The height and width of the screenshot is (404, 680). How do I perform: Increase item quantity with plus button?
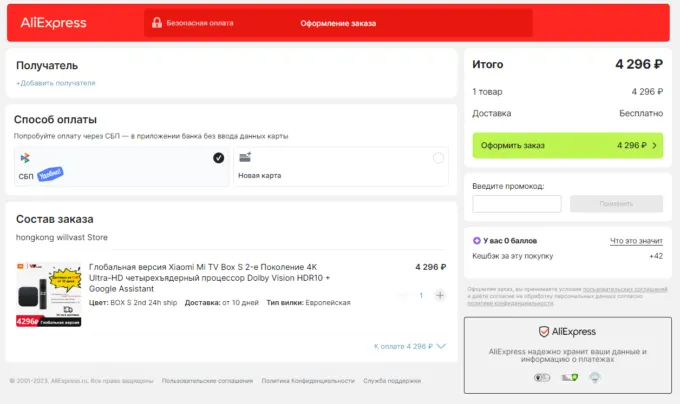coord(440,295)
